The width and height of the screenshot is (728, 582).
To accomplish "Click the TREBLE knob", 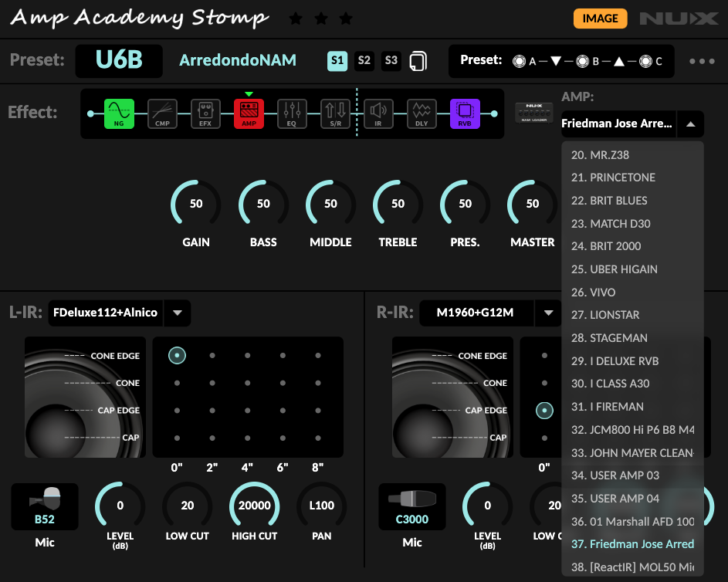I will [x=398, y=203].
